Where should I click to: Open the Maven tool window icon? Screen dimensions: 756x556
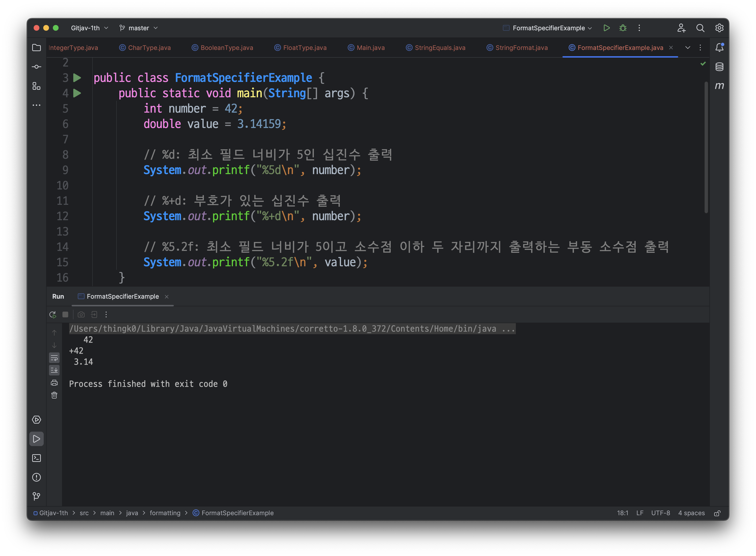coord(719,86)
